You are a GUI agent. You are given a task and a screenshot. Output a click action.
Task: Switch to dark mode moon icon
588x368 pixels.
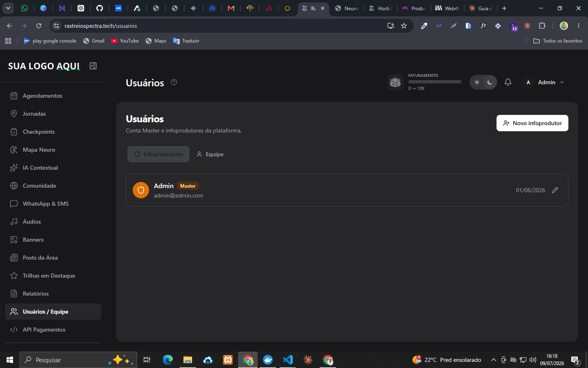[490, 82]
